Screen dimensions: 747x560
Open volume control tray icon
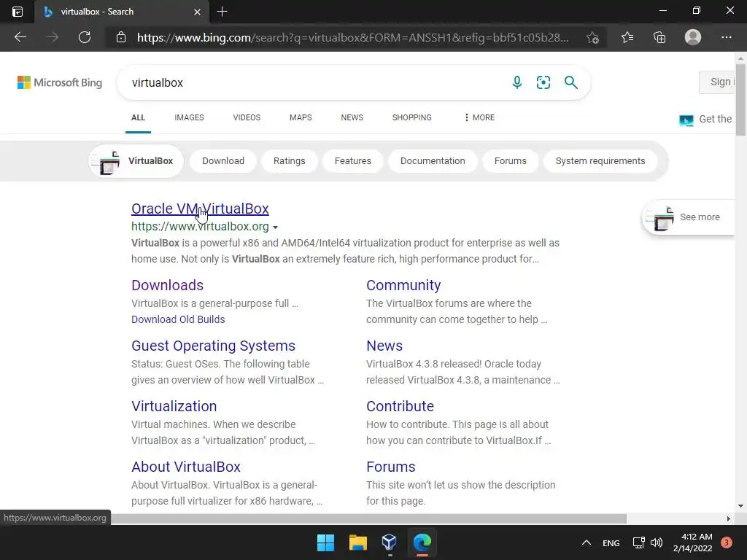(657, 542)
